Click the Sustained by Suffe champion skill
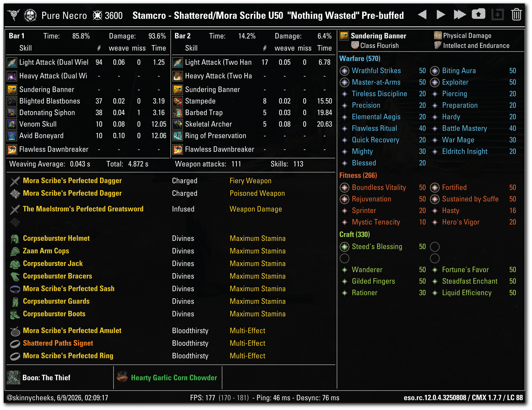Viewport: 532px width, 410px height. [x=470, y=199]
